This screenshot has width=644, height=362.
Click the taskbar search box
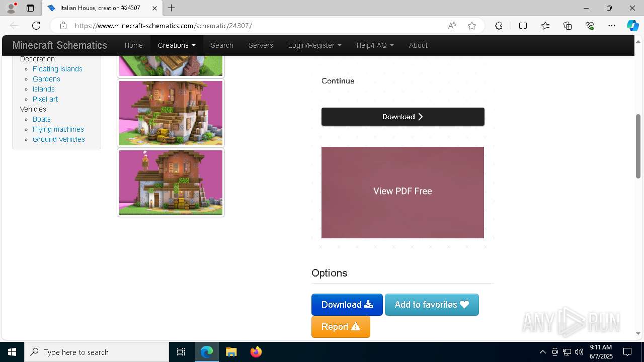pos(97,352)
